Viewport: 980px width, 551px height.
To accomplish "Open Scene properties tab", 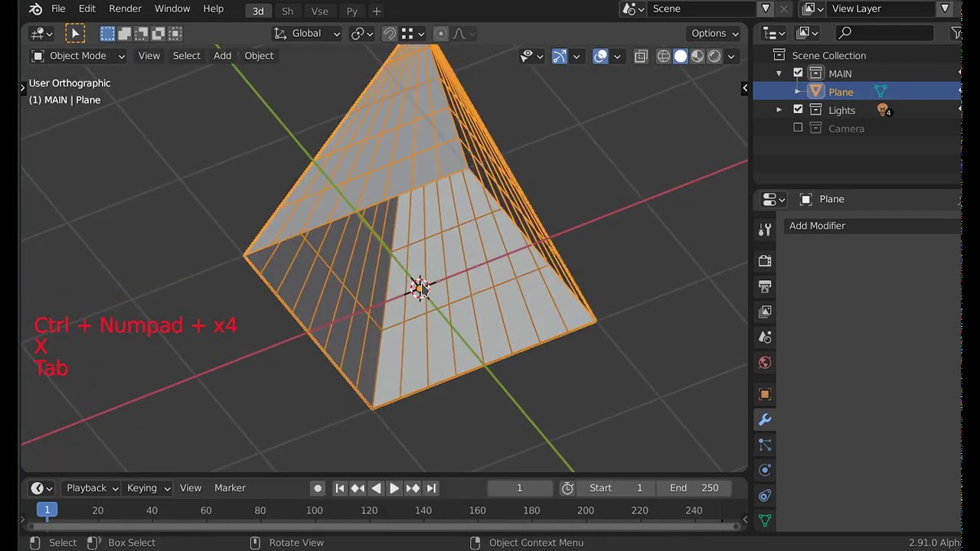I will (764, 337).
